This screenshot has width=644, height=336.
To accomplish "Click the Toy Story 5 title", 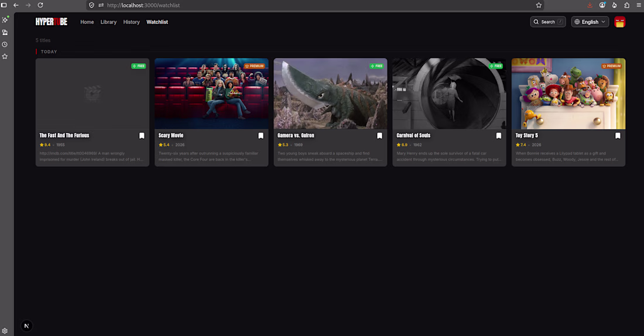I will [526, 135].
